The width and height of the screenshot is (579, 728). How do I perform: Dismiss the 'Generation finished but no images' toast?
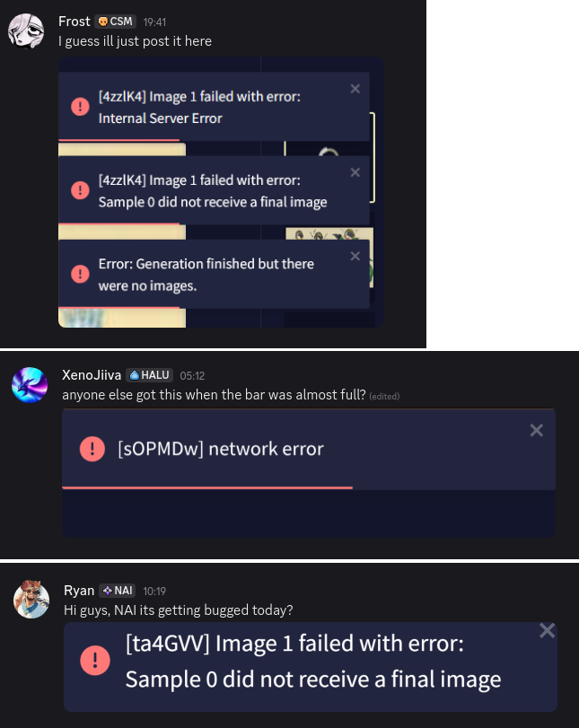(355, 256)
